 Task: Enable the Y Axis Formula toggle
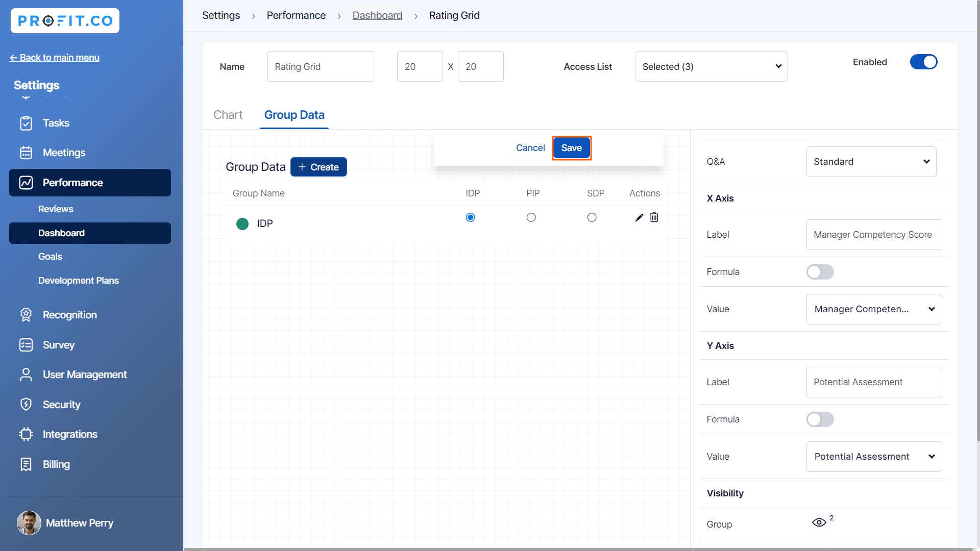(x=820, y=419)
